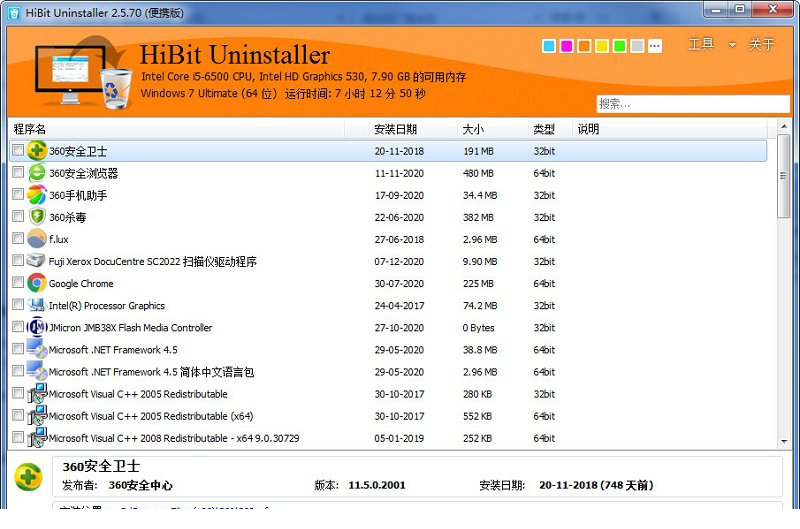Click the version 11.5.0.2001 text
Screen dimensions: 800x529
pyautogui.click(x=377, y=485)
